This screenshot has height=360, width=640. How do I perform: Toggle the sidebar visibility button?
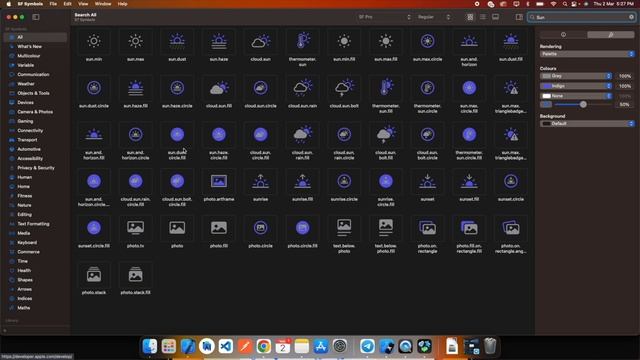tap(36, 17)
